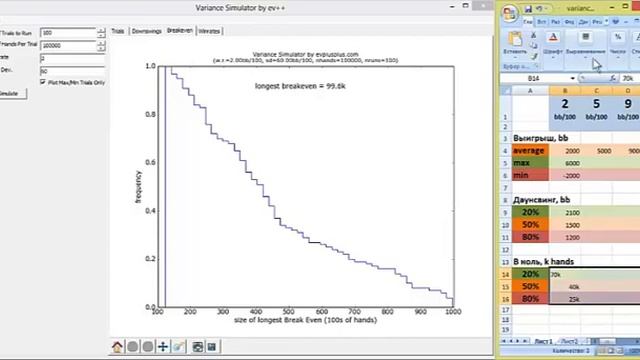Image resolution: width=640 pixels, height=360 pixels.
Task: Select Excel column C header
Action: pyautogui.click(x=596, y=91)
